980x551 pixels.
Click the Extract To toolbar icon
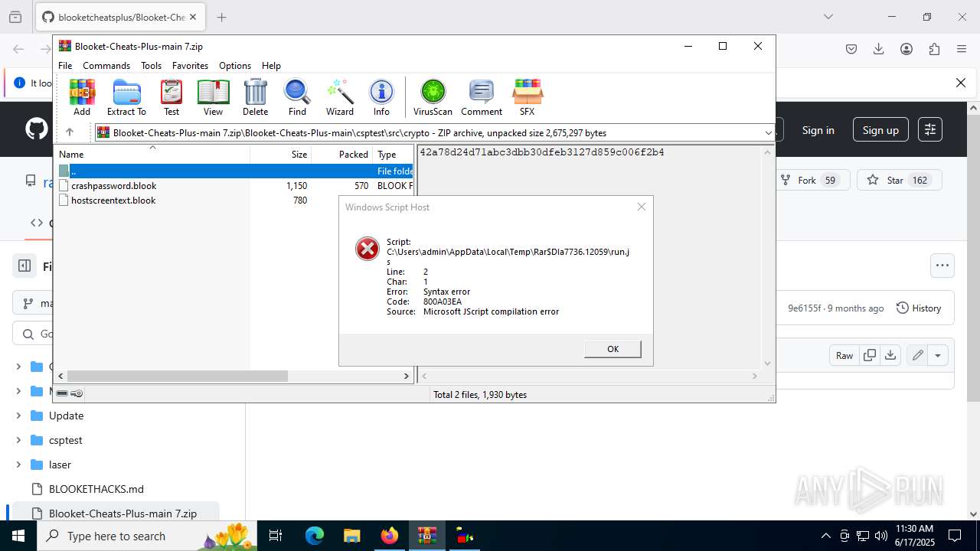(x=126, y=97)
